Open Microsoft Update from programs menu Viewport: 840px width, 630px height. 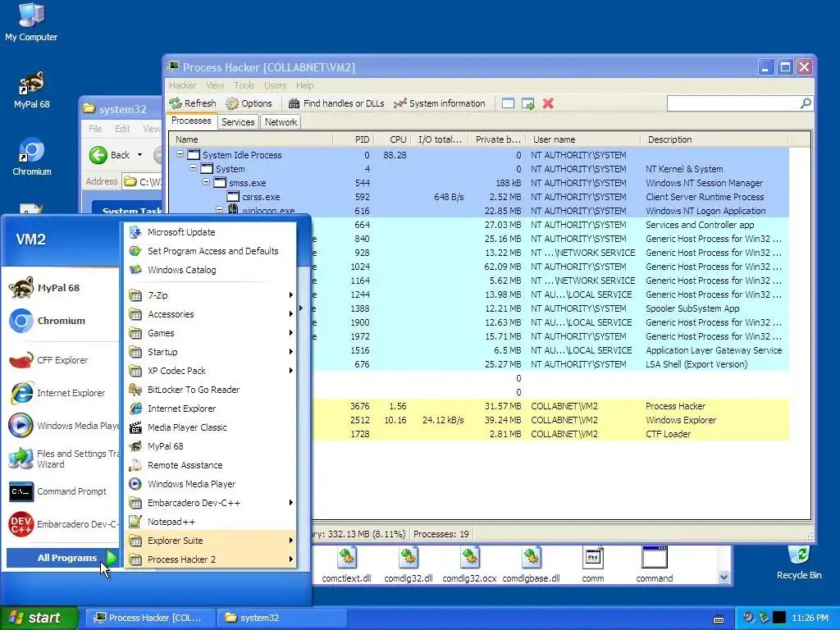tap(211, 232)
